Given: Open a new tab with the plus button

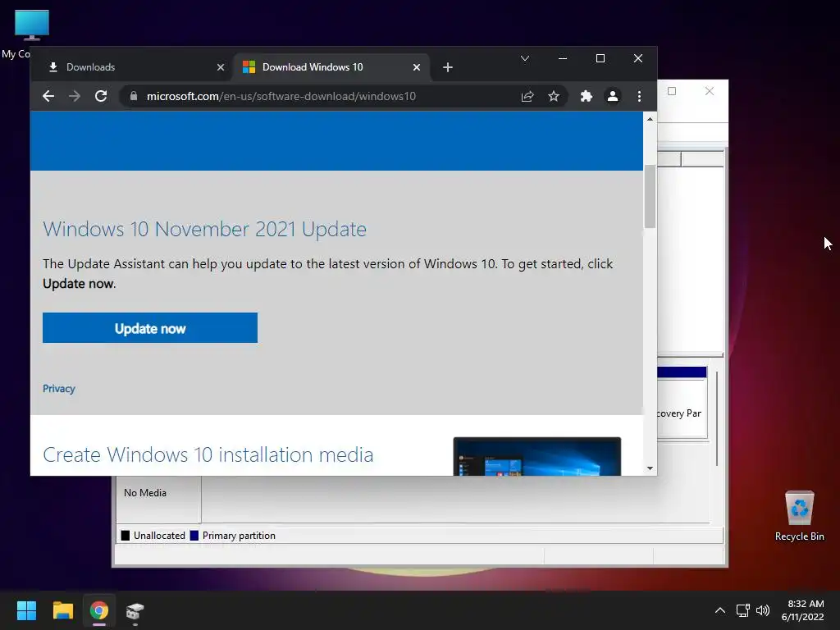Looking at the screenshot, I should pos(448,67).
